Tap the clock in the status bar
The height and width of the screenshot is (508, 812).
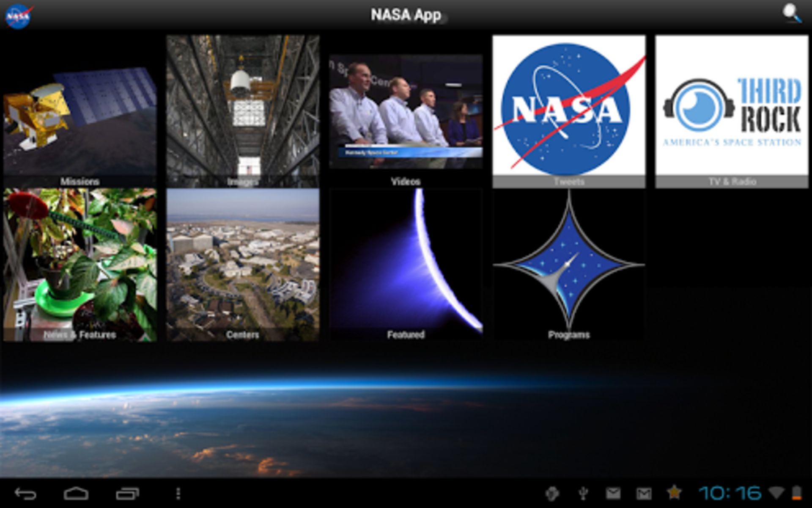tap(732, 494)
